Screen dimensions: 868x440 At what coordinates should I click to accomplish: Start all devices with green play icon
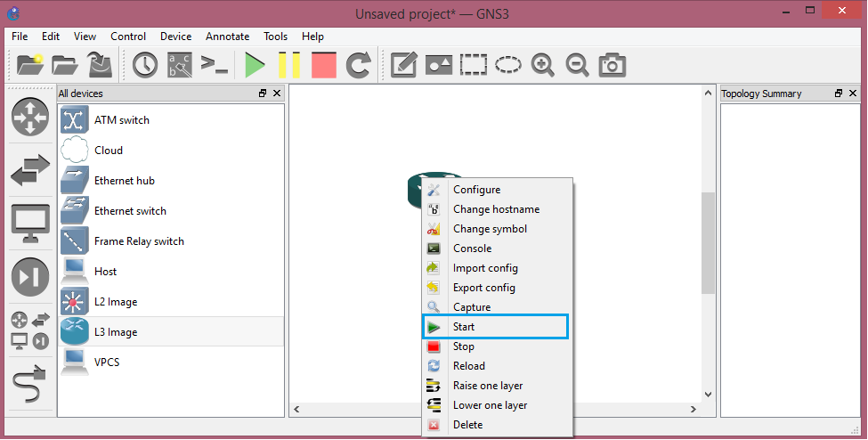pyautogui.click(x=255, y=65)
